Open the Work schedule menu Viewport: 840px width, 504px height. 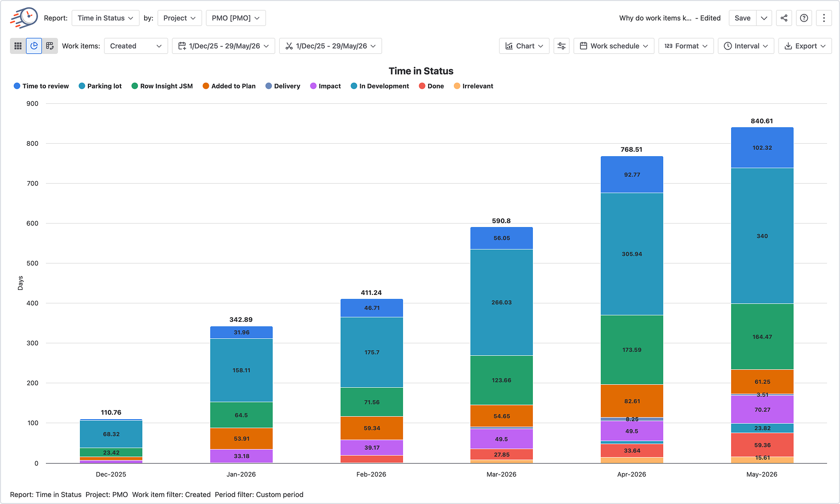point(614,46)
